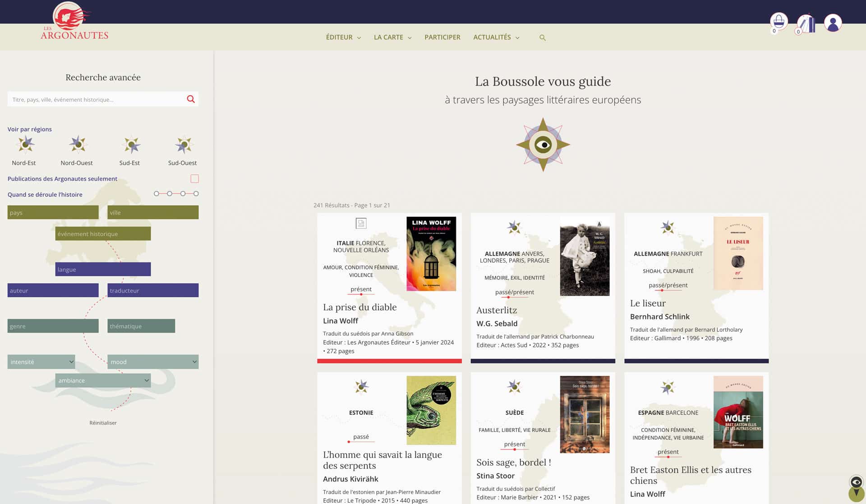Click Sois sage, bordel window cover
The height and width of the screenshot is (504, 866).
point(585,415)
